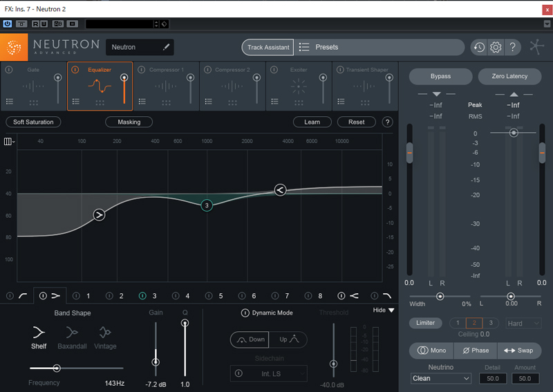The image size is (553, 392).
Task: Enable Compressor 2 module power
Action: [208, 70]
